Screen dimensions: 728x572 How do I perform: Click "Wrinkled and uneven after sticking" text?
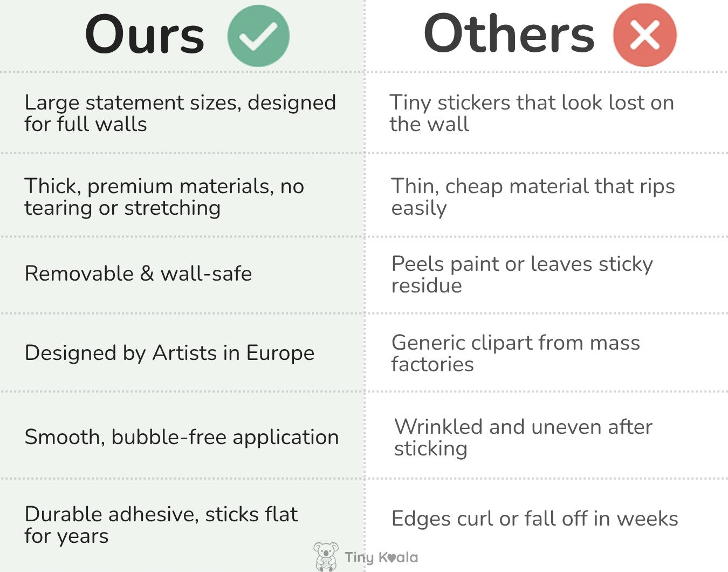click(x=523, y=437)
